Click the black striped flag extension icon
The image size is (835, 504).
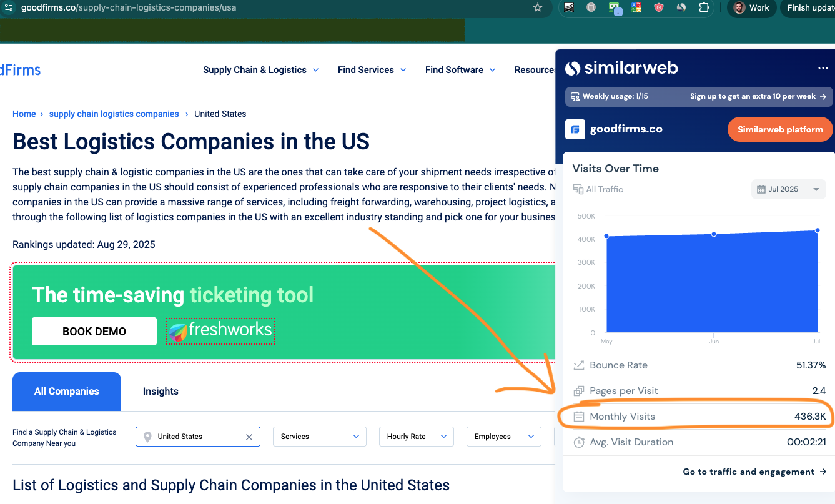click(569, 7)
